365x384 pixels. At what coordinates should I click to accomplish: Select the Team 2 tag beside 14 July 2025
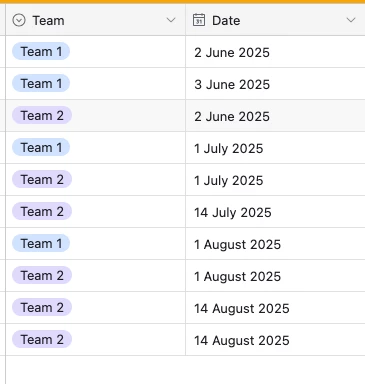pyautogui.click(x=42, y=211)
